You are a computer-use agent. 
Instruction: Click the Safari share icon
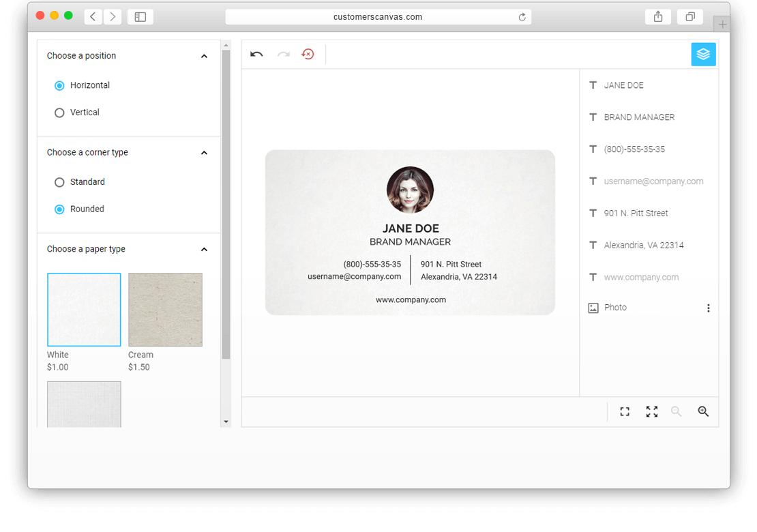[658, 17]
